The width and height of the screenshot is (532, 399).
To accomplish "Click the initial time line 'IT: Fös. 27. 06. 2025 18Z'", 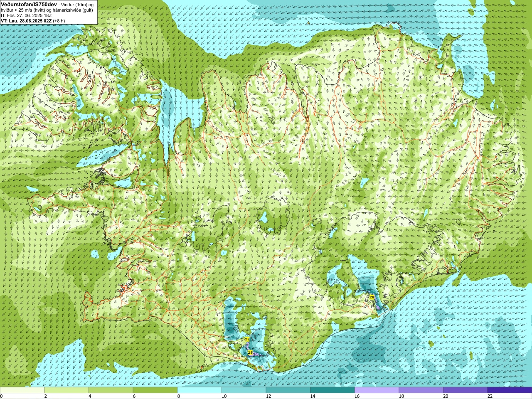I will 26,15.
